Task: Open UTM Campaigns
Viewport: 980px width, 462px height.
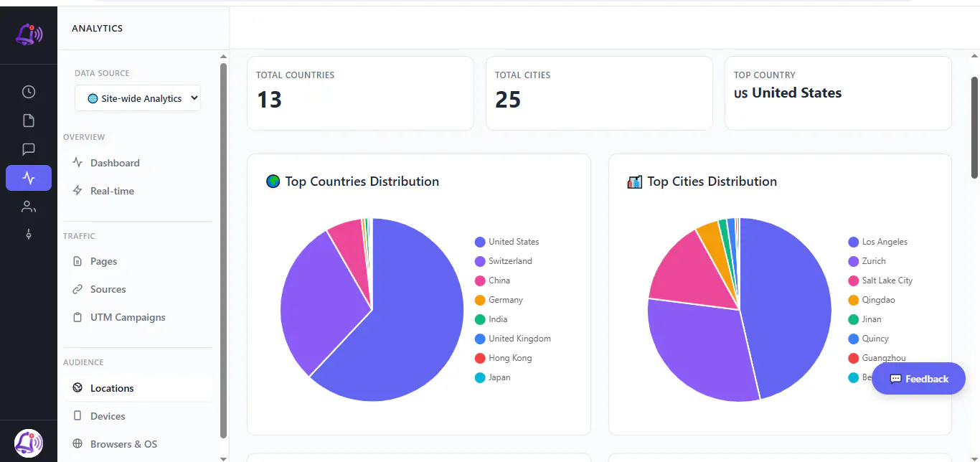Action: (138, 317)
